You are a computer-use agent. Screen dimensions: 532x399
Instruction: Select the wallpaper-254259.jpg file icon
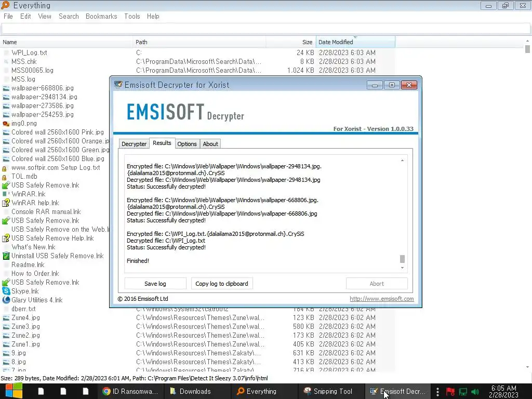6,115
